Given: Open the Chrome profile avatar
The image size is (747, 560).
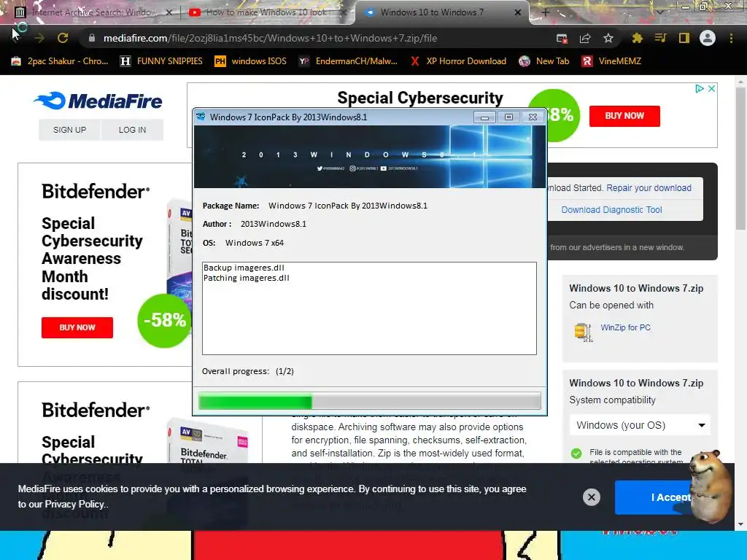Looking at the screenshot, I should click(x=708, y=38).
